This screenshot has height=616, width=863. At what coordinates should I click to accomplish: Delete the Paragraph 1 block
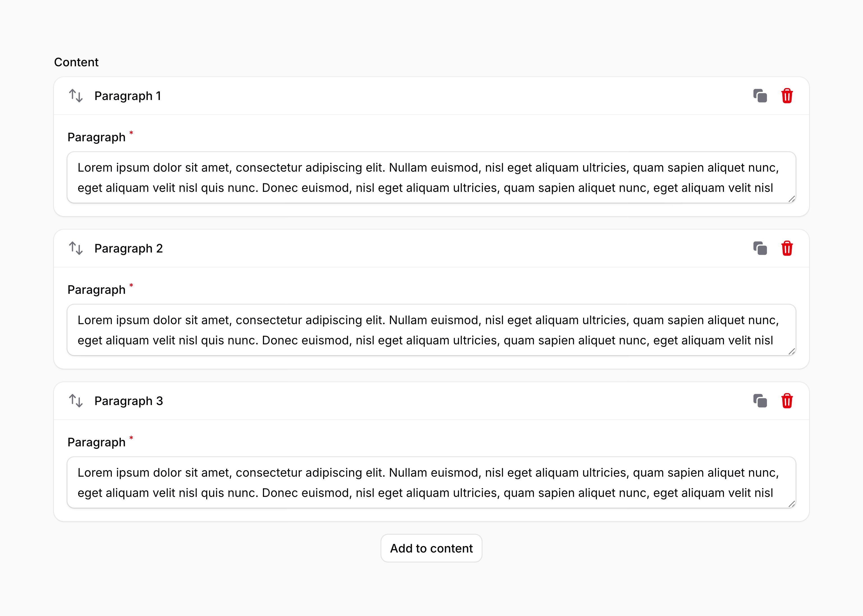pyautogui.click(x=787, y=96)
